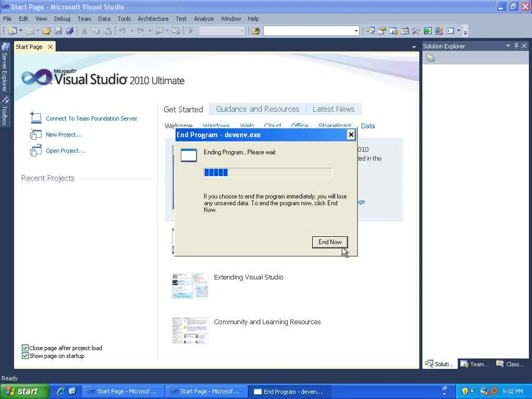Image resolution: width=532 pixels, height=399 pixels.
Task: Expand the Toolbox side tab
Action: pyautogui.click(x=5, y=111)
